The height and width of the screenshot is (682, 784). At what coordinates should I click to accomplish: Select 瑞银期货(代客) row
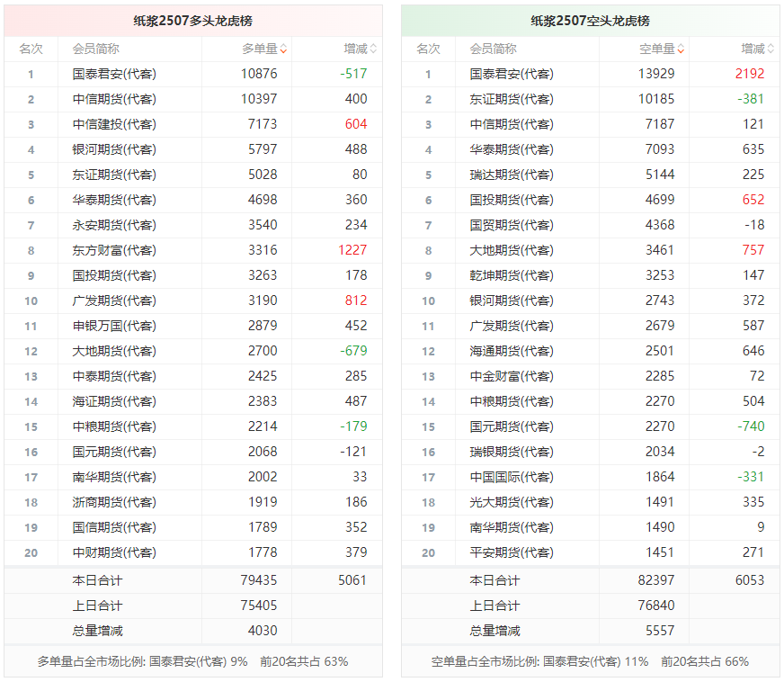590,452
